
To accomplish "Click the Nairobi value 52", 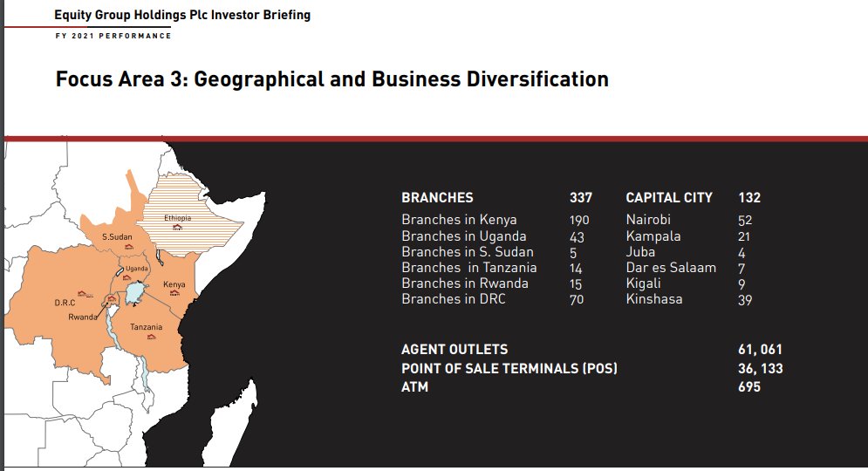I will pos(745,221).
